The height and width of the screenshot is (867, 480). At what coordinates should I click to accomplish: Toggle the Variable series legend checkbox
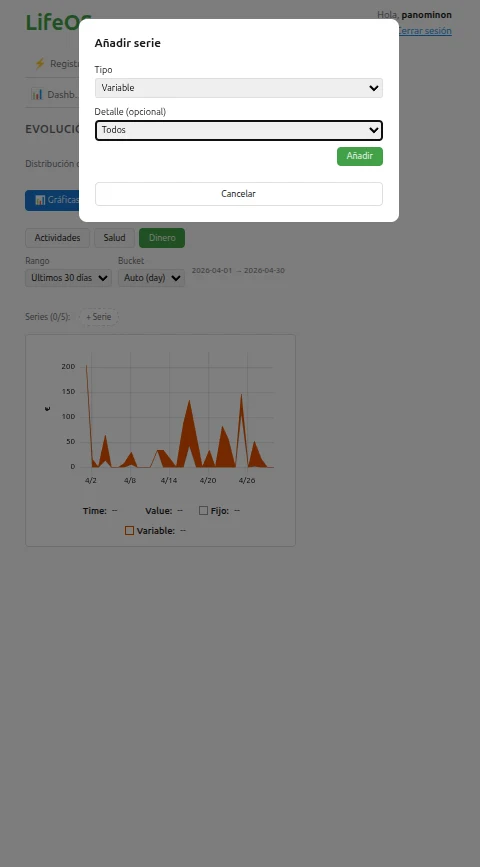(129, 530)
